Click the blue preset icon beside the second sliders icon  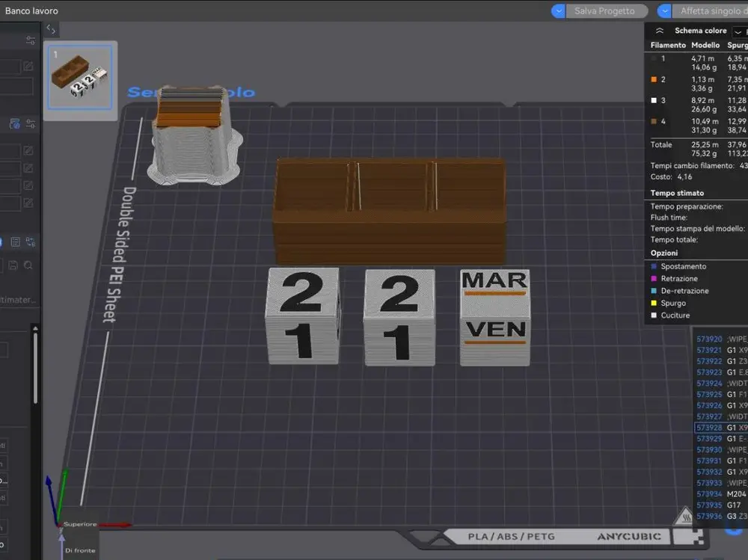(x=15, y=124)
